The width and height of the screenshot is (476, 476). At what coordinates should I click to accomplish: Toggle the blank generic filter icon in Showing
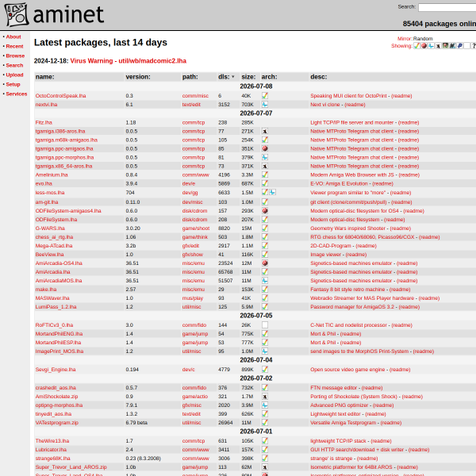(x=467, y=46)
